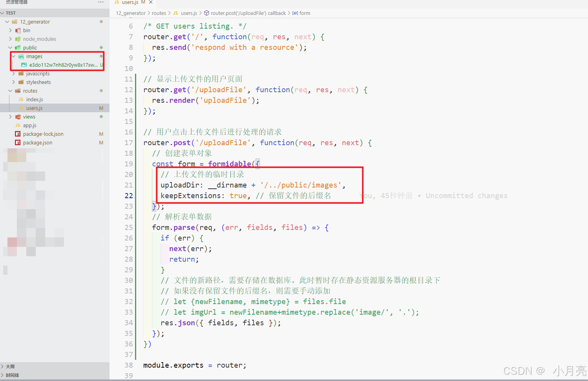
Task: Click the 'res.json({ fields, files });' line
Action: (221, 323)
